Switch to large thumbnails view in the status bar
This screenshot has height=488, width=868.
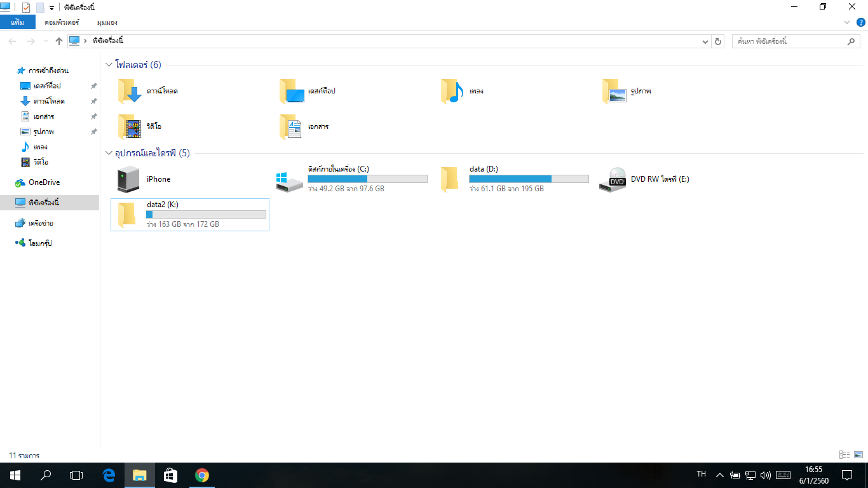coord(858,455)
